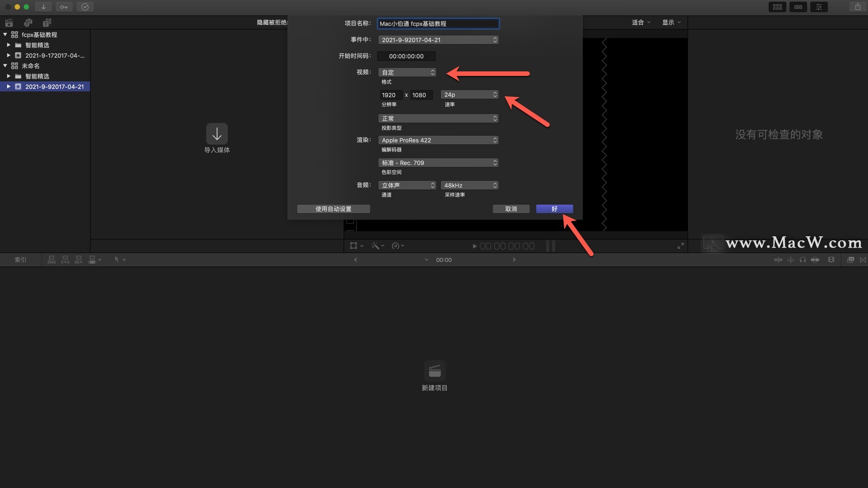The image size is (868, 488).
Task: Toggle the inspector sliders panel button
Action: click(x=819, y=7)
